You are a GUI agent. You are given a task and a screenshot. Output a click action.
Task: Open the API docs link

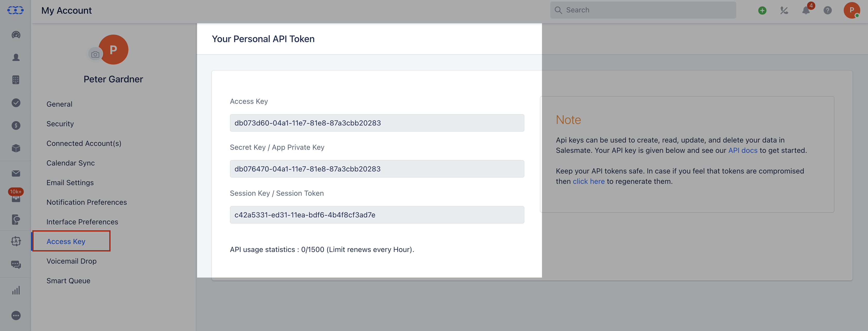click(x=743, y=151)
